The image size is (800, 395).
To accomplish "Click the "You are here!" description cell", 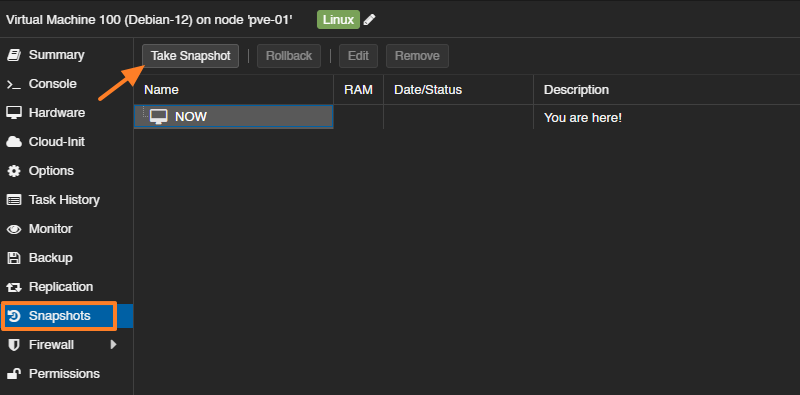I will (x=667, y=118).
